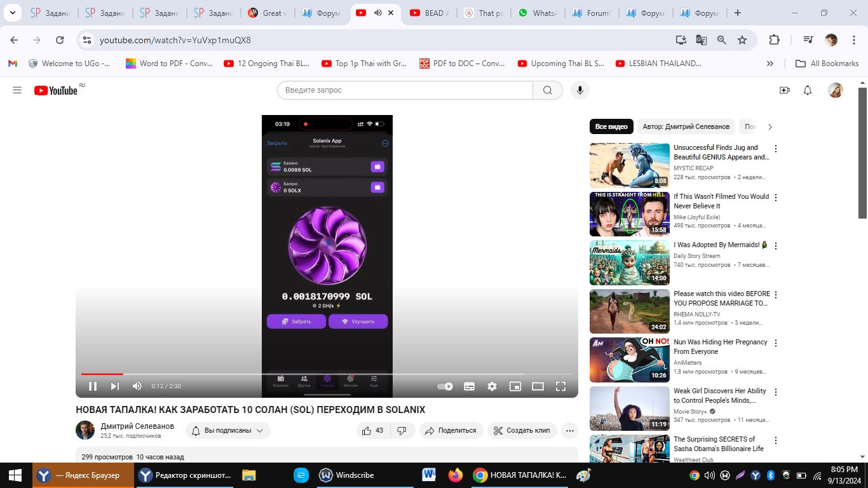Mute the video player volume
The width and height of the screenshot is (868, 488).
[x=137, y=386]
